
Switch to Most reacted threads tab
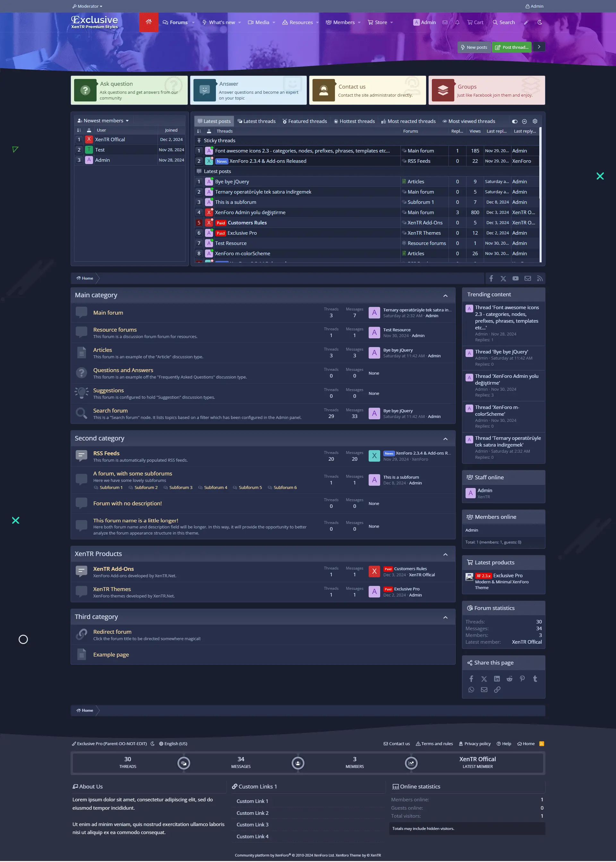(x=408, y=121)
